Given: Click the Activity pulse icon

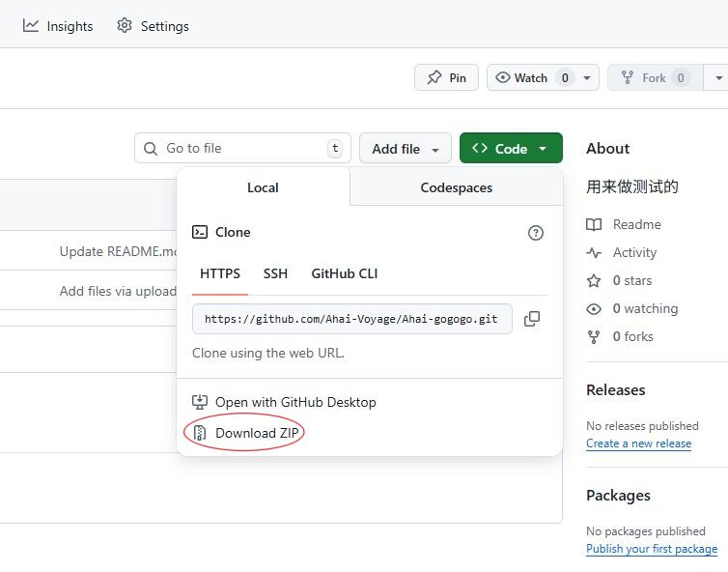Looking at the screenshot, I should [594, 253].
